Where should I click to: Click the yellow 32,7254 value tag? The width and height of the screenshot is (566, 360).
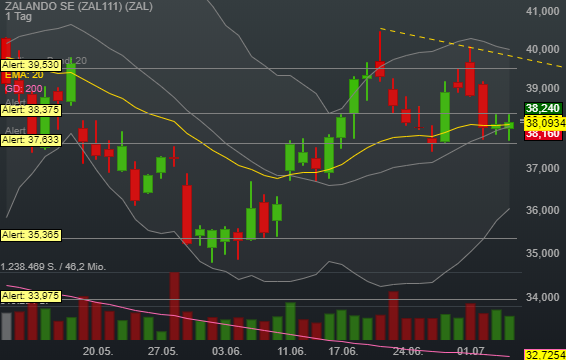coord(545,355)
